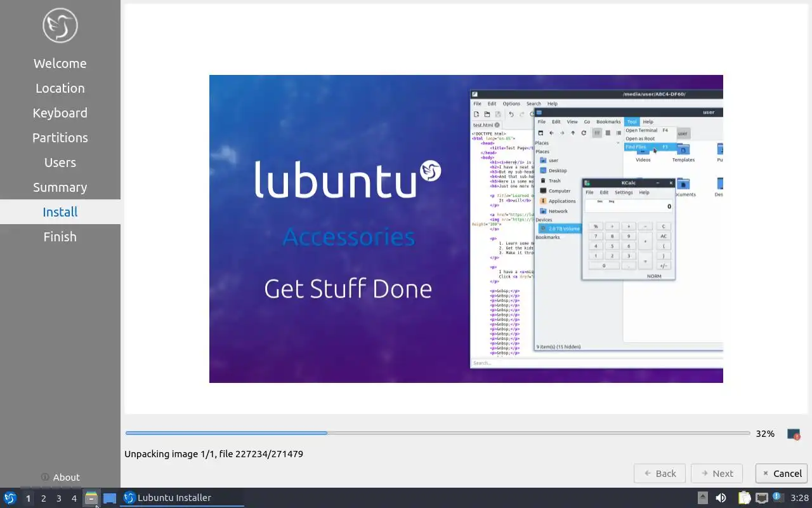This screenshot has height=508, width=812.
Task: Select the Welcome step in sidebar
Action: 60,63
